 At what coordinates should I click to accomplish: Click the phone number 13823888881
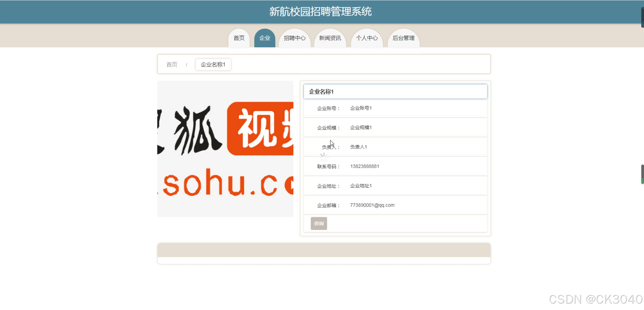click(x=365, y=166)
